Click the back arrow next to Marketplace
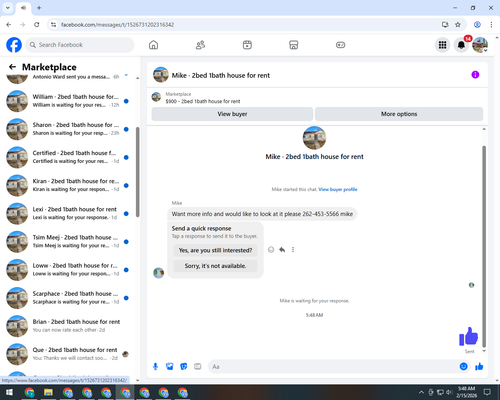 click(x=12, y=67)
